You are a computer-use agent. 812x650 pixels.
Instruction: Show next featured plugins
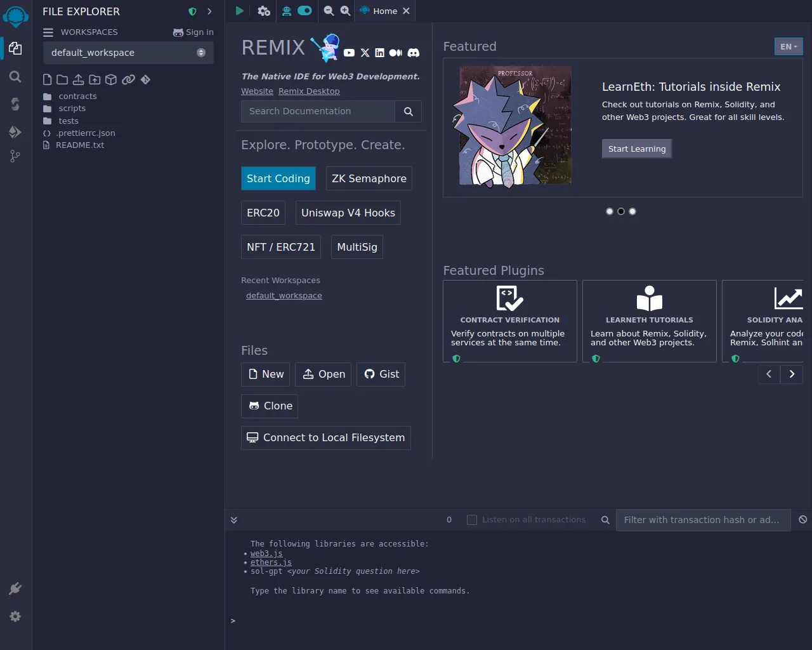point(792,374)
